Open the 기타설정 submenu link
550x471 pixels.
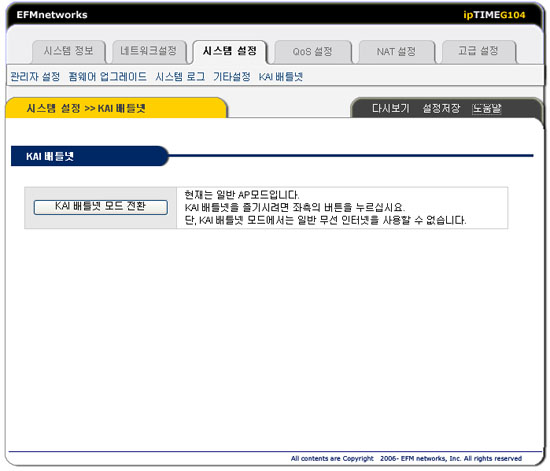tap(232, 76)
